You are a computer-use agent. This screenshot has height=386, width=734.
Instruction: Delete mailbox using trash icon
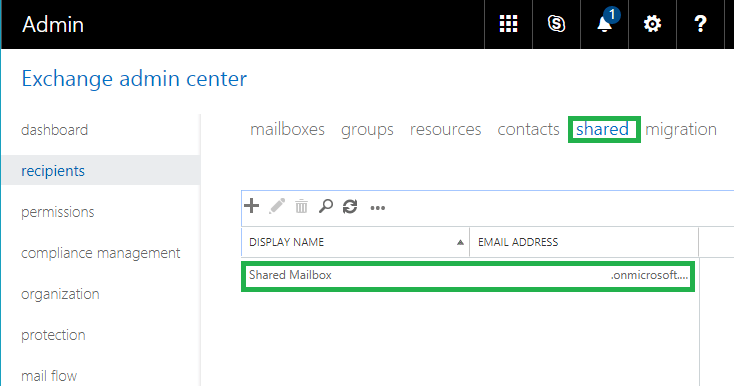click(x=301, y=206)
